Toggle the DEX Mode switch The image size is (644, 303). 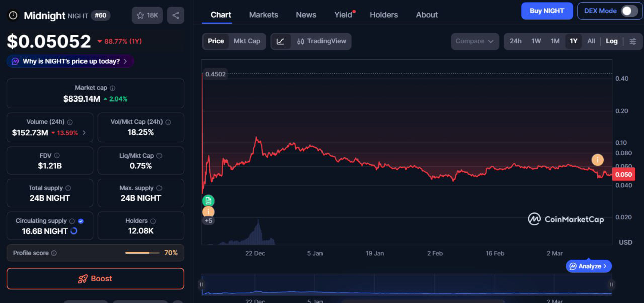[629, 11]
